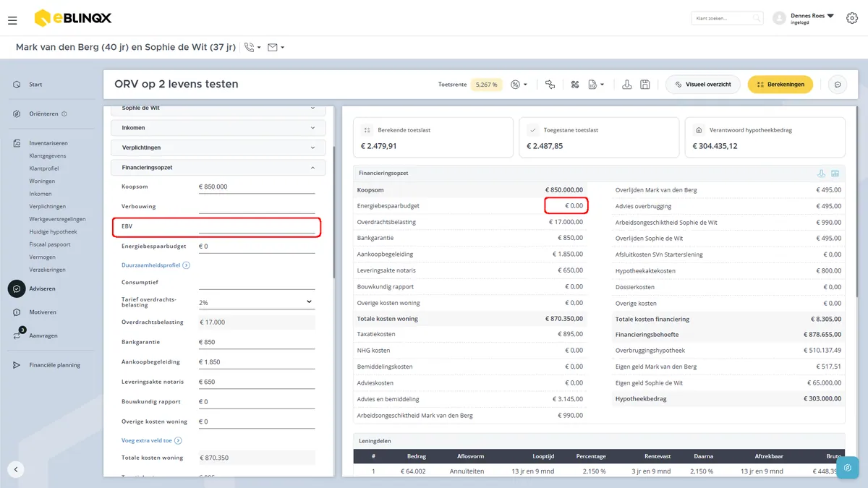Click the chart icon in Financieringsopzet panel
The image size is (868, 488).
point(835,174)
